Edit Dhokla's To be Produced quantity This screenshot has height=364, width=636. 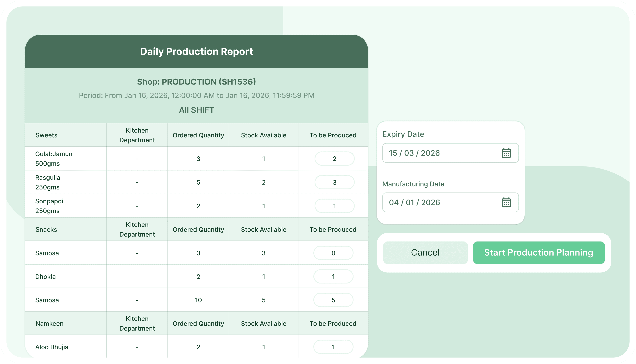[x=333, y=276]
